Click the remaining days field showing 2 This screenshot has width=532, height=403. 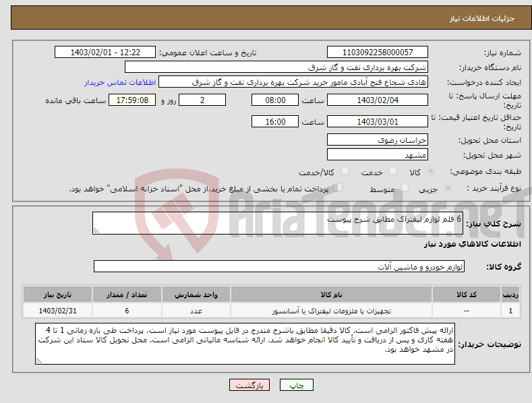click(x=202, y=100)
